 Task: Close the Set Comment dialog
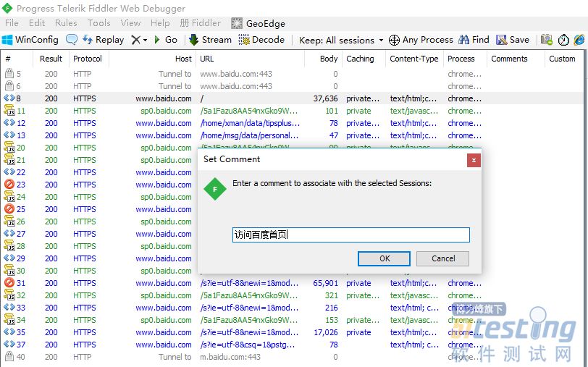click(x=474, y=161)
